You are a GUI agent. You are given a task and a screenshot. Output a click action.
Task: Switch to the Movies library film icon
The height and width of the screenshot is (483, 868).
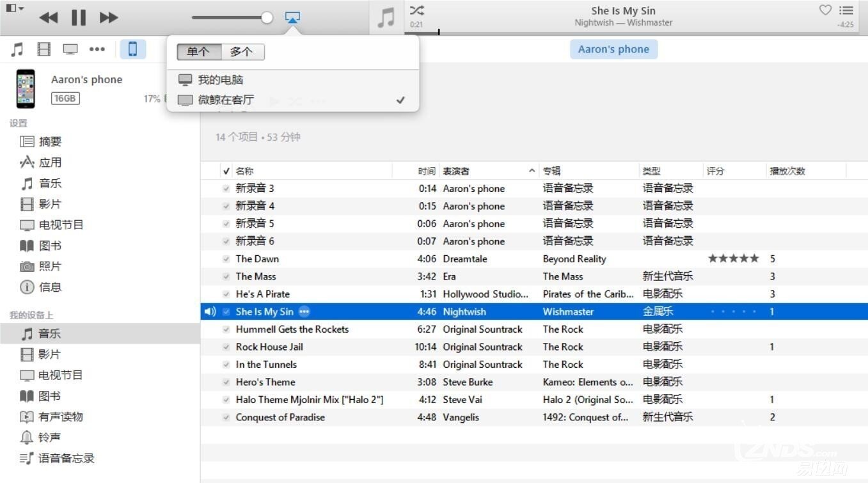[44, 49]
